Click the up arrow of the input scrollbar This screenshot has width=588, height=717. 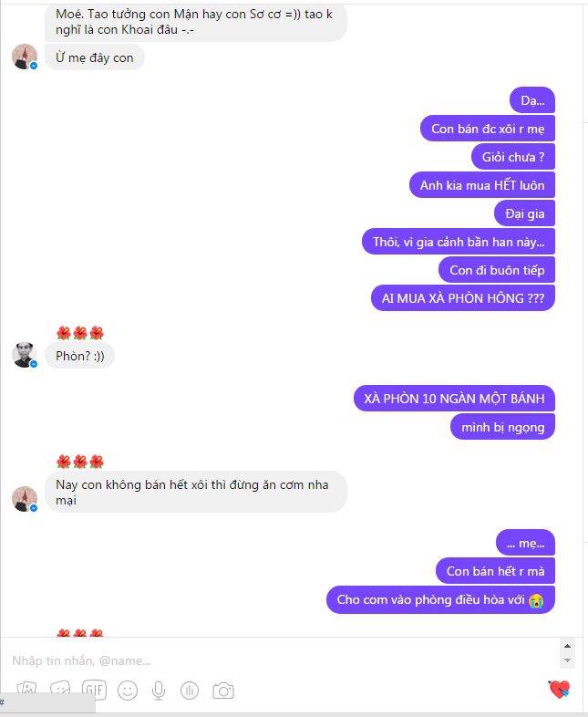(567, 646)
